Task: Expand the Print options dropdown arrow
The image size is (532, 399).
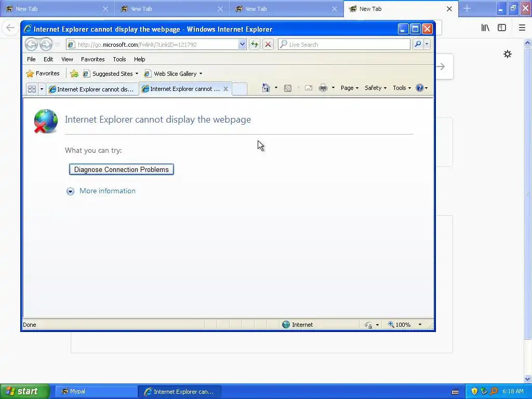Action: click(x=333, y=88)
